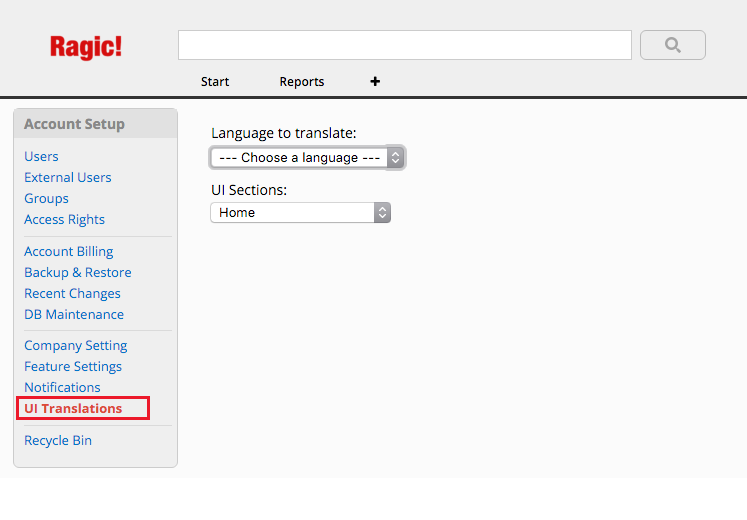Click the Language to translate label
The image size is (747, 520).
tap(284, 133)
